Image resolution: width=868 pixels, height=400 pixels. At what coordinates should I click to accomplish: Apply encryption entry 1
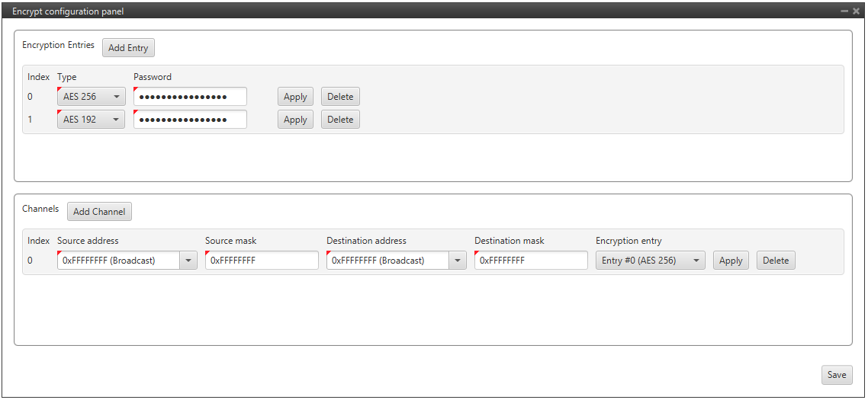[295, 120]
